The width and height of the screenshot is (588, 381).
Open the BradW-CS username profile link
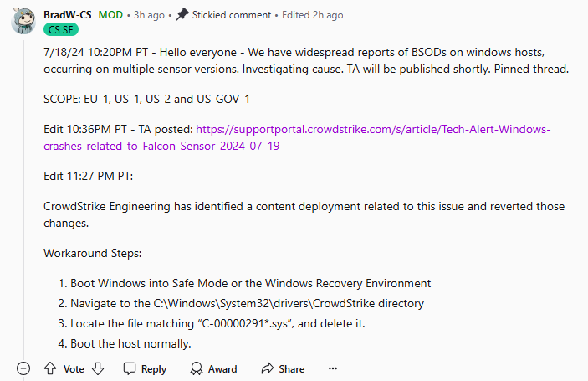tap(68, 15)
